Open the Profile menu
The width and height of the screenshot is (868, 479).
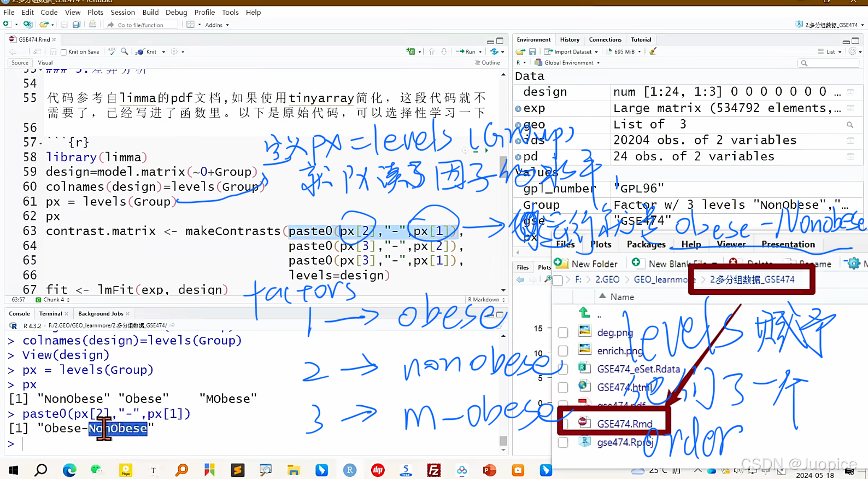click(204, 12)
